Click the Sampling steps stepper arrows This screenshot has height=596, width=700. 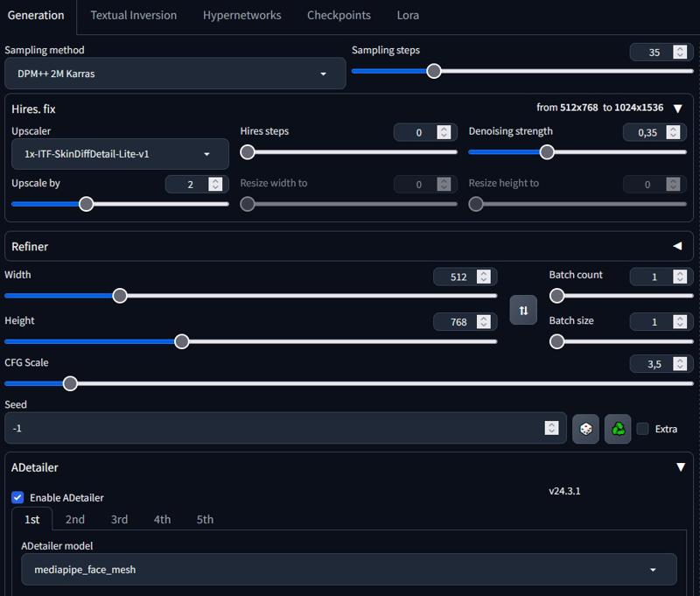click(x=680, y=53)
